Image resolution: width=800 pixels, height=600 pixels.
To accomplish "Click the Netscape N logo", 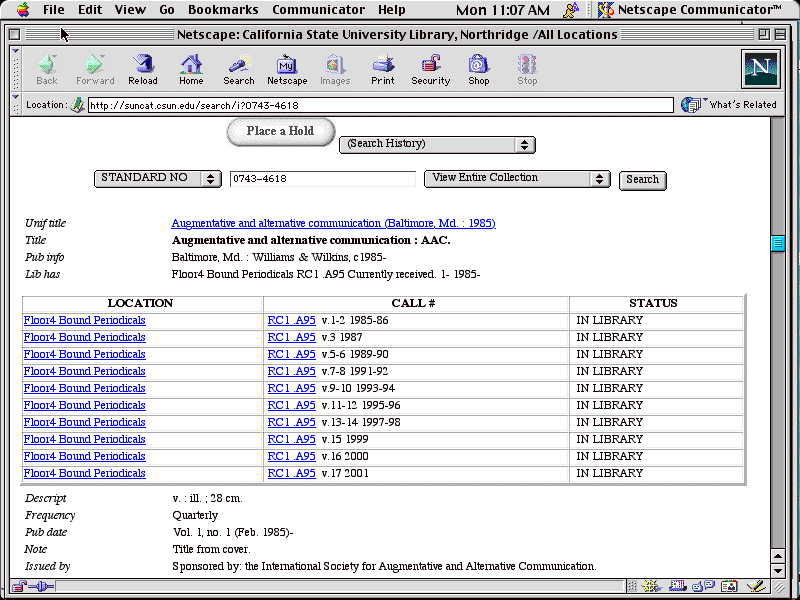I will tap(761, 69).
